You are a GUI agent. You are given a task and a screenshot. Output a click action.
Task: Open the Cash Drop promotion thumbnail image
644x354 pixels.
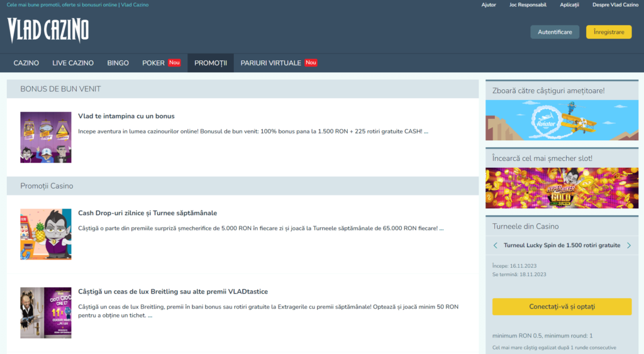coord(45,234)
